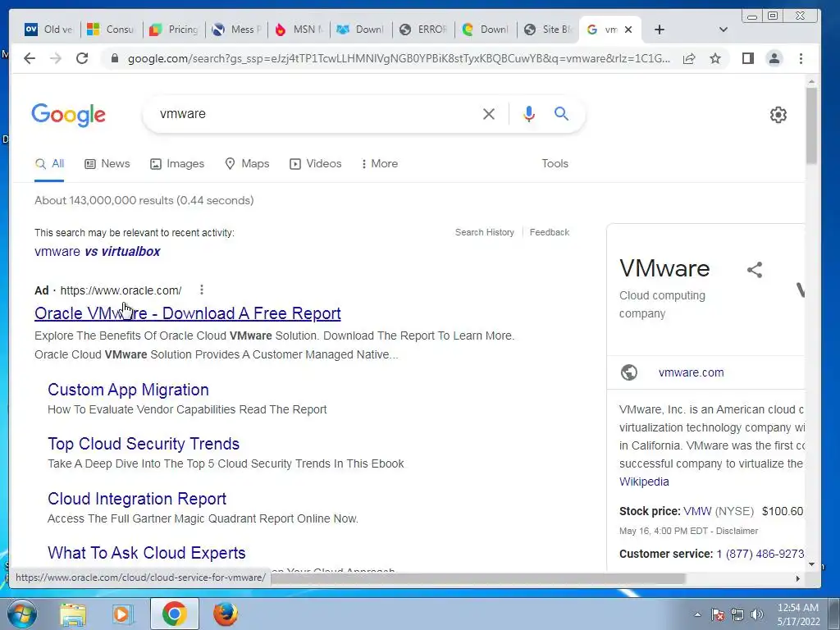The width and height of the screenshot is (840, 630).
Task: Click the Action Center flag tray icon
Action: point(718,614)
